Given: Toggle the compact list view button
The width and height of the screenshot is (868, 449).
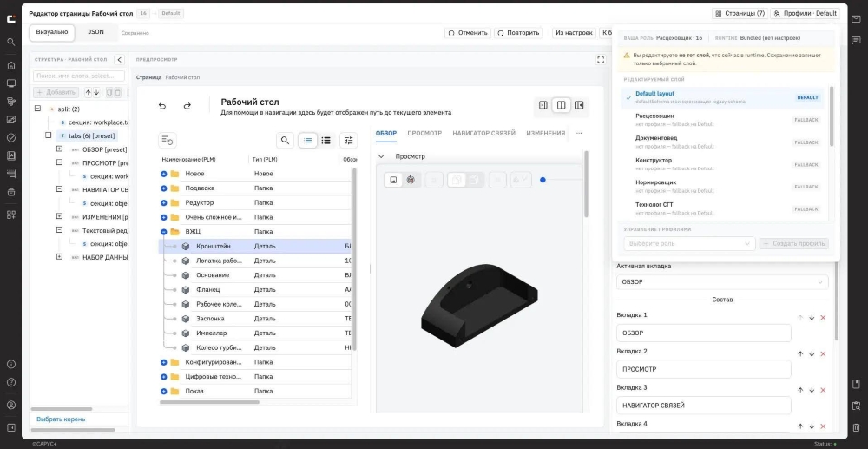Looking at the screenshot, I should tap(308, 141).
